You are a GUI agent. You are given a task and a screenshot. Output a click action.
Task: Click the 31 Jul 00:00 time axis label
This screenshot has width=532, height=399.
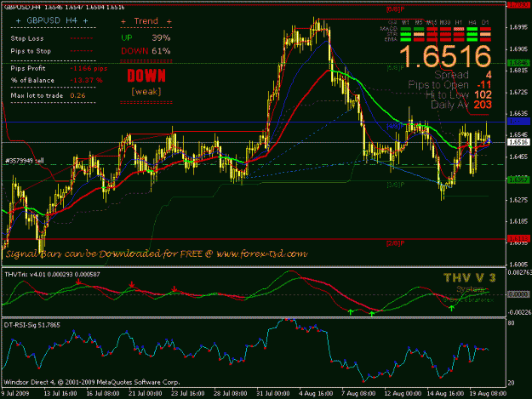[273, 394]
